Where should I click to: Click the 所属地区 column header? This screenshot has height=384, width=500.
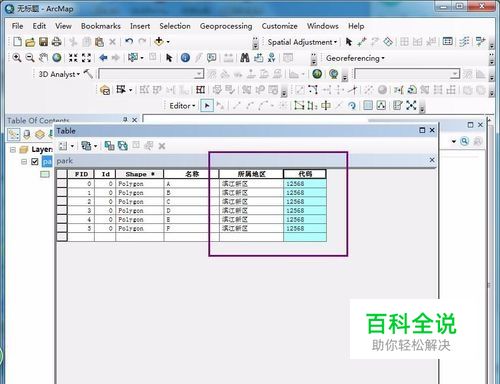(x=251, y=174)
